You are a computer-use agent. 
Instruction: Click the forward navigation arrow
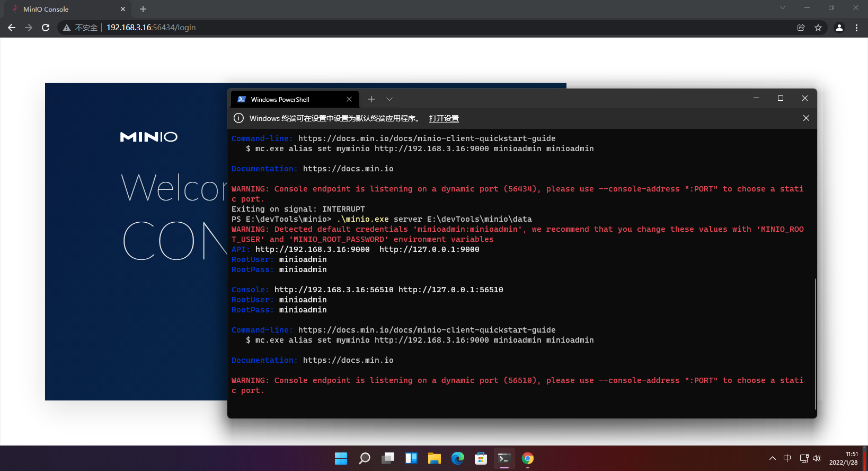pos(29,28)
